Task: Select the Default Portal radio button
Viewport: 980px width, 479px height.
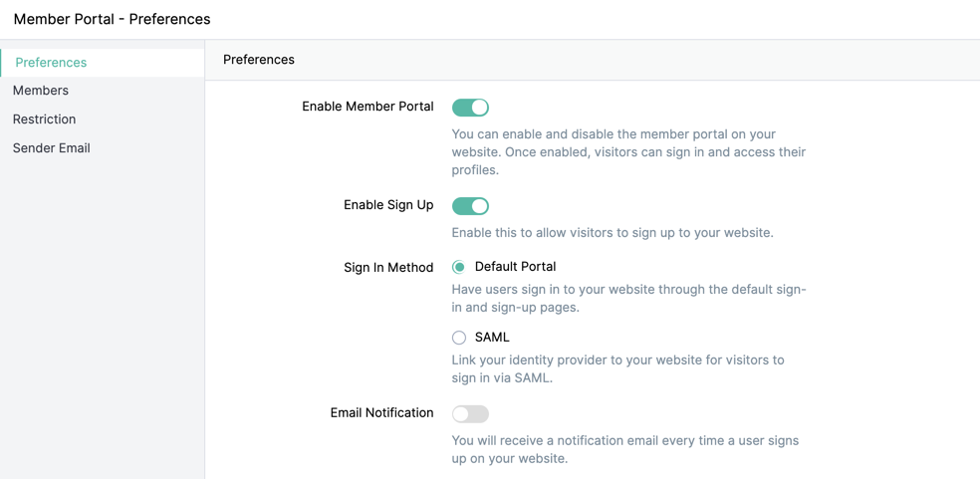Action: tap(459, 268)
